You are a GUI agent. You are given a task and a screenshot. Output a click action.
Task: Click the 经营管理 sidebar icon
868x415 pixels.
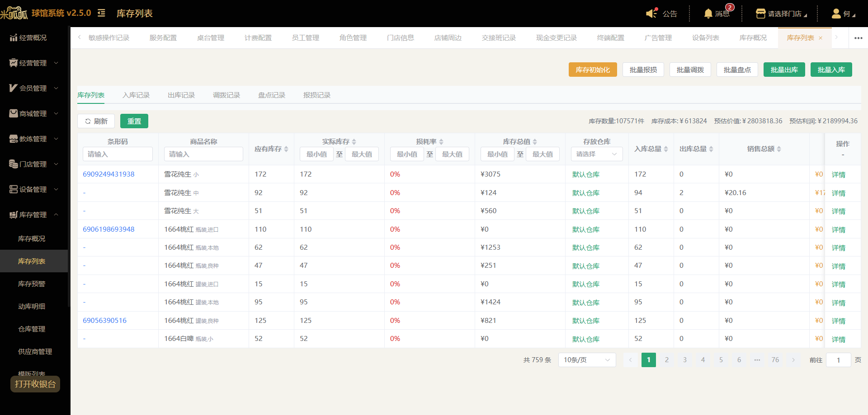click(x=14, y=63)
